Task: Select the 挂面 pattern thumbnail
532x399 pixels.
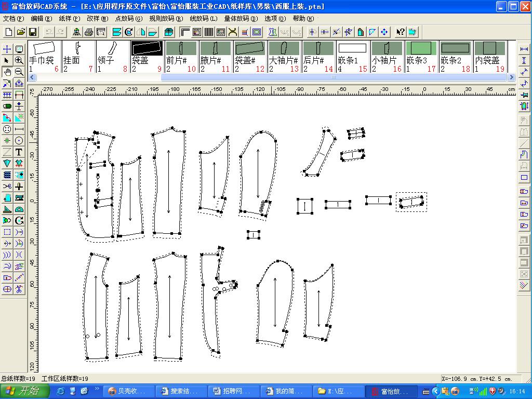Action: tap(78, 57)
